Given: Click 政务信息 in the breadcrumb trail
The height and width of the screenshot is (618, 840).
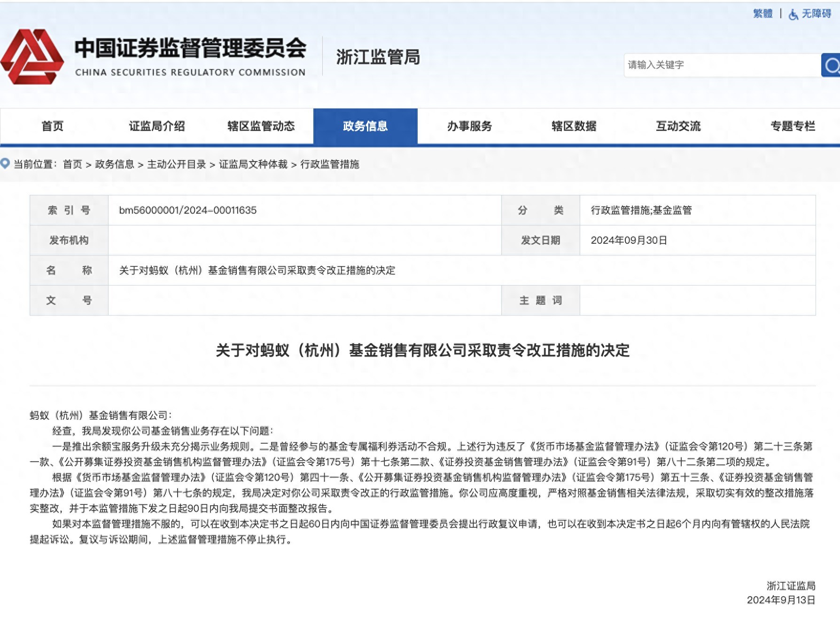Looking at the screenshot, I should pyautogui.click(x=114, y=164).
